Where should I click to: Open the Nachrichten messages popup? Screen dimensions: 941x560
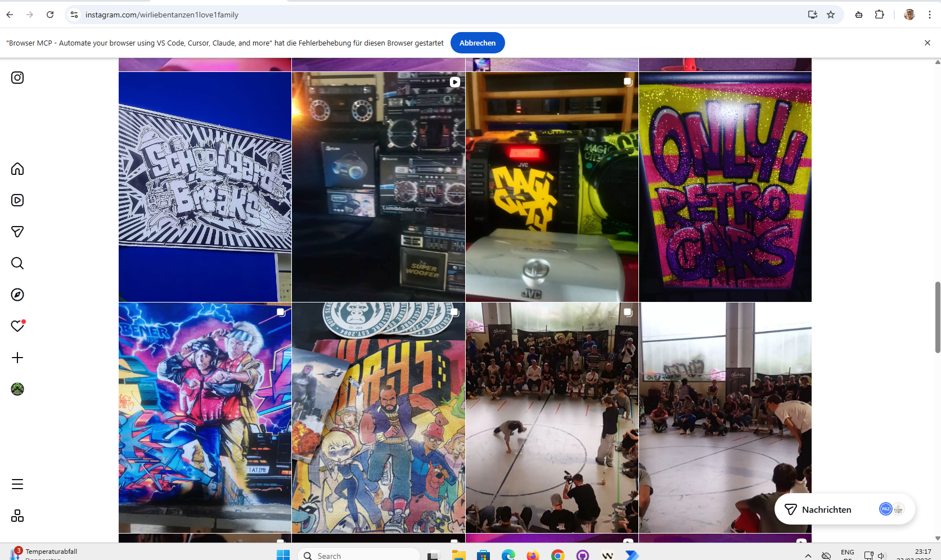tap(826, 509)
